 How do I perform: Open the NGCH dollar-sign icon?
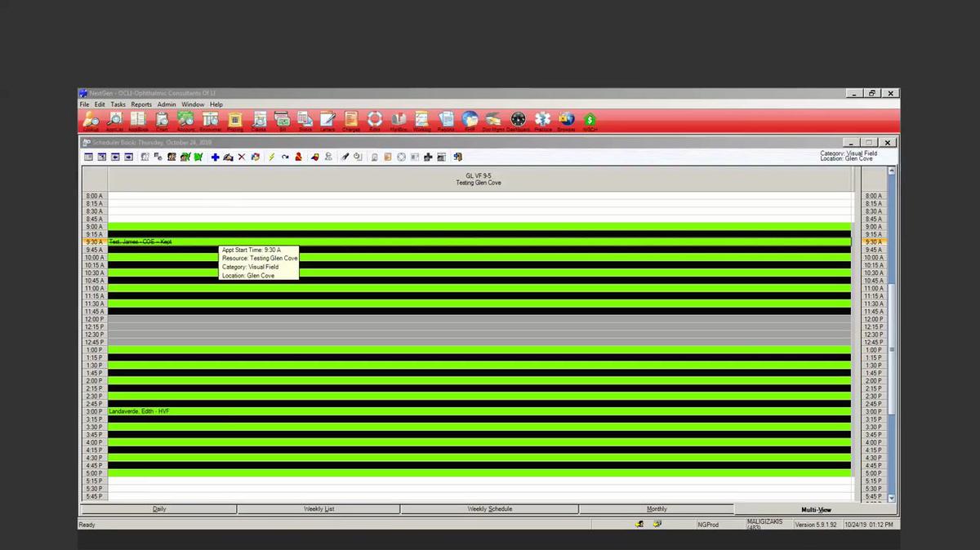(x=590, y=119)
